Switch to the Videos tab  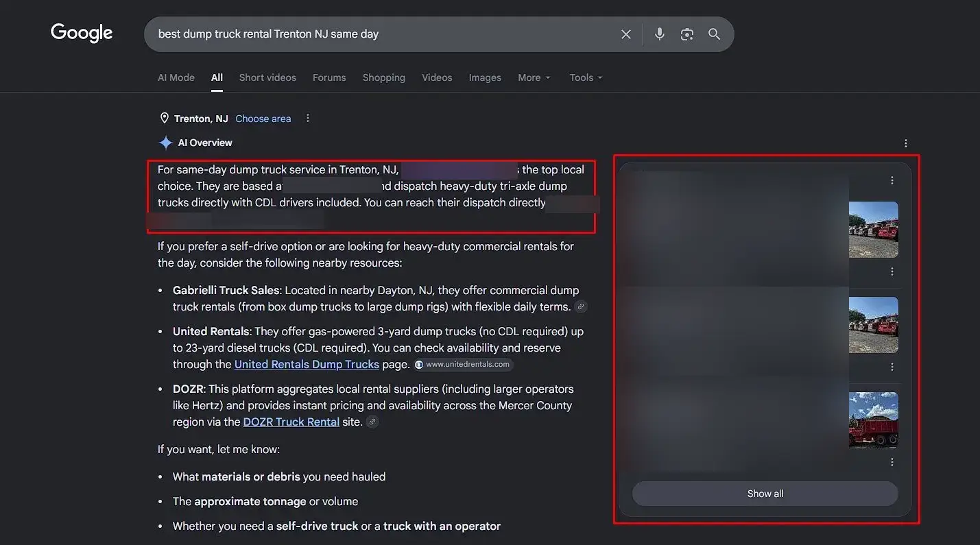(x=437, y=77)
